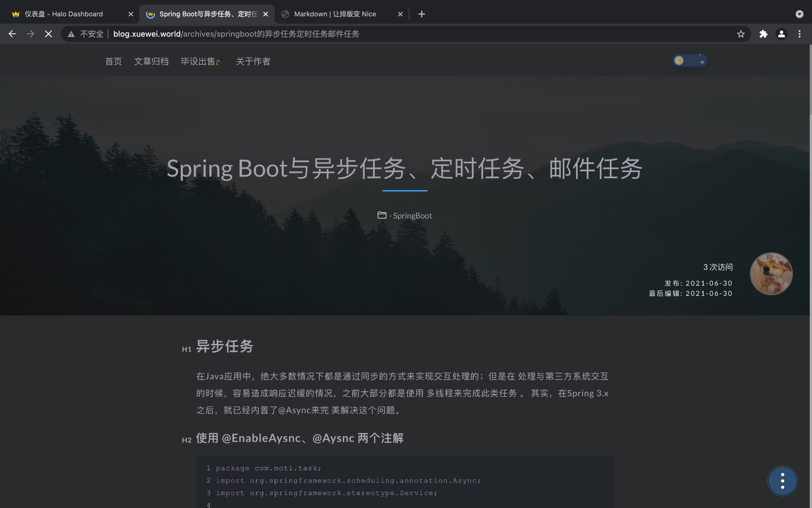Screen dimensions: 812x508
Task: Click the article title heading
Action: coord(404,168)
